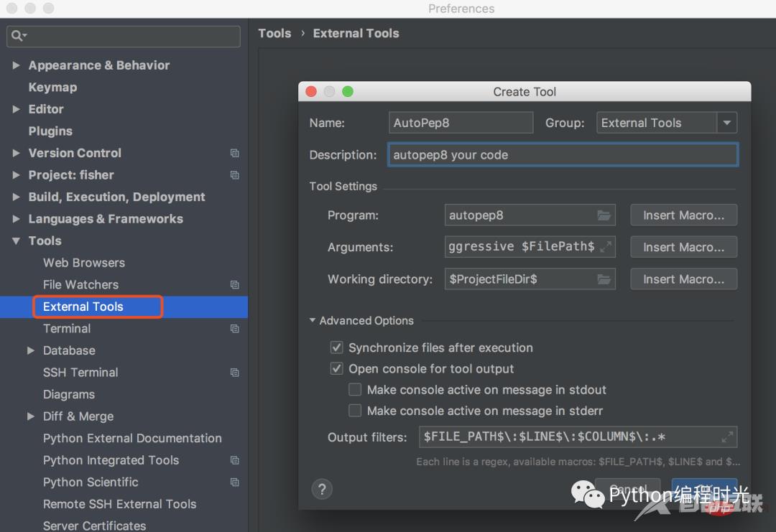Click the copy-settings icon beside Version Control

pos(234,153)
